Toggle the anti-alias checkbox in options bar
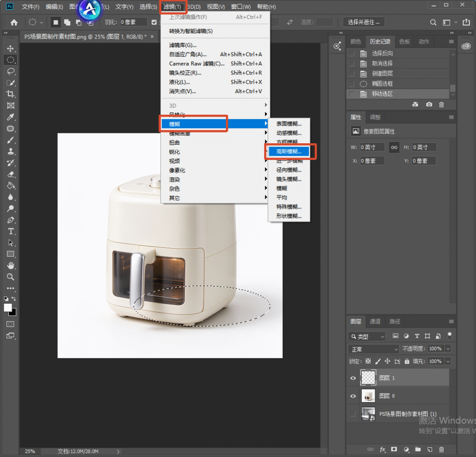The width and height of the screenshot is (476, 457). click(x=154, y=22)
